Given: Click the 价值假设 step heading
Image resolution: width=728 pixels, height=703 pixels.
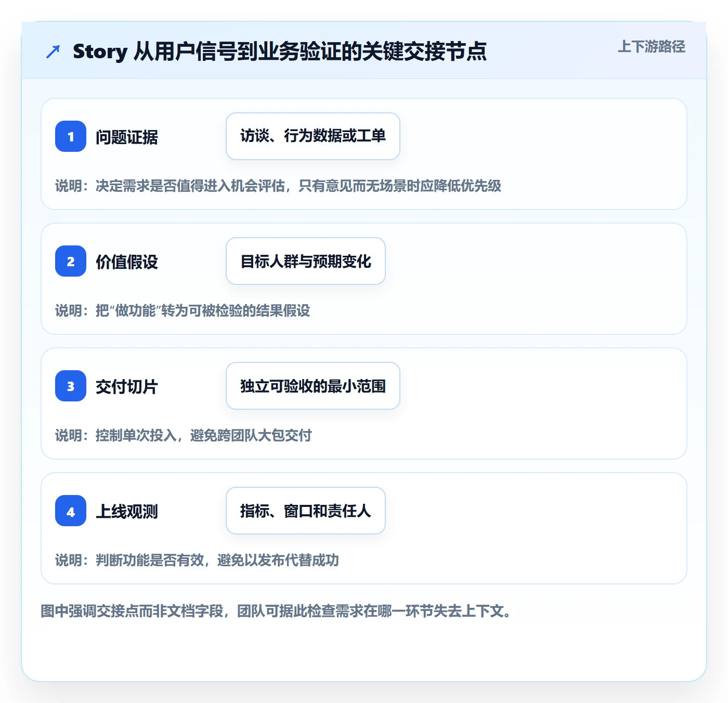Looking at the screenshot, I should 127,262.
